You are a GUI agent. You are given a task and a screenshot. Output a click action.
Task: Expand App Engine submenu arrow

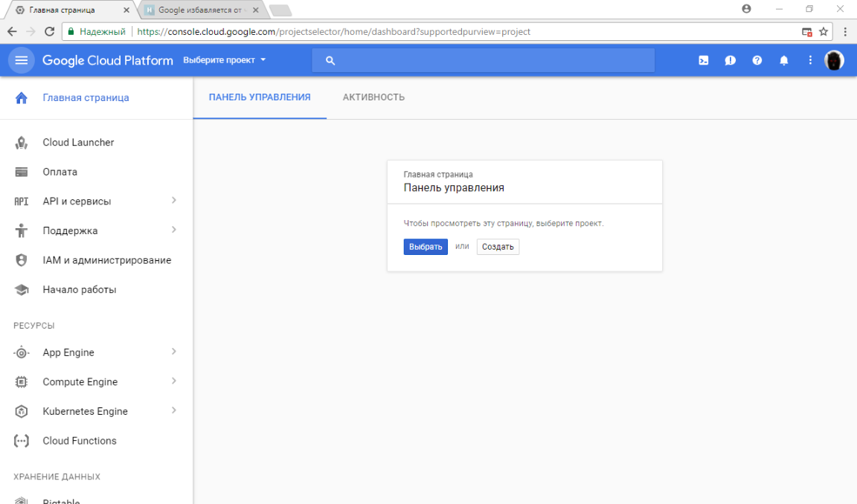[x=174, y=352]
